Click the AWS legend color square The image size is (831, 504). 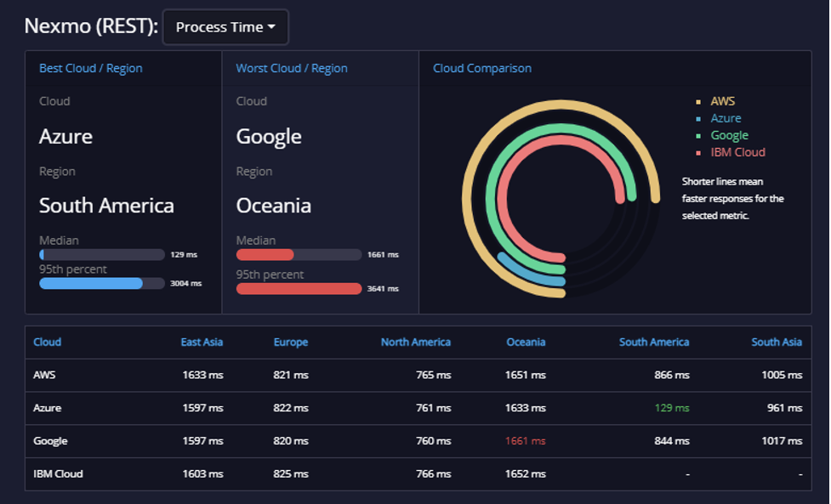click(x=698, y=102)
